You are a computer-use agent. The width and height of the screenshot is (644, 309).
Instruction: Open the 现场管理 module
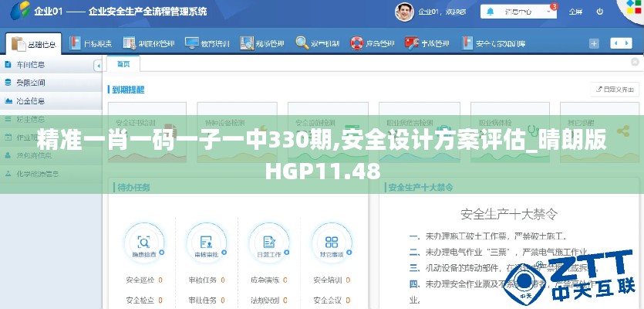(x=262, y=43)
